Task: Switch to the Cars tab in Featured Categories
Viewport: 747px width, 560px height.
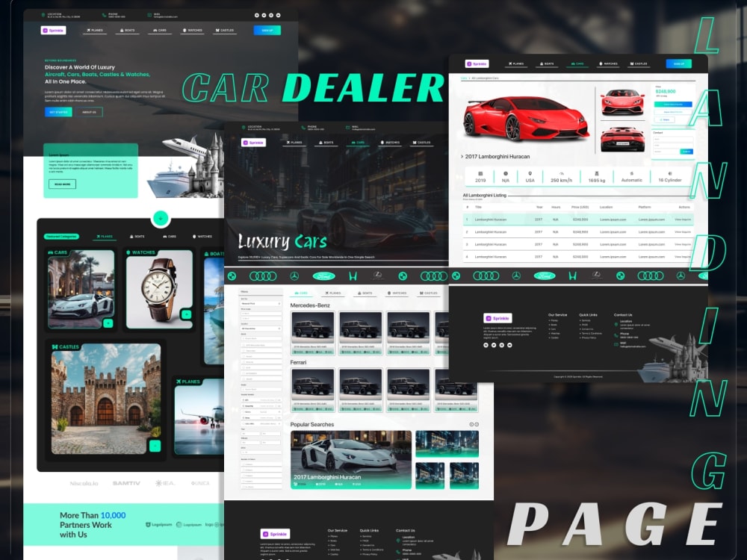Action: pos(170,236)
